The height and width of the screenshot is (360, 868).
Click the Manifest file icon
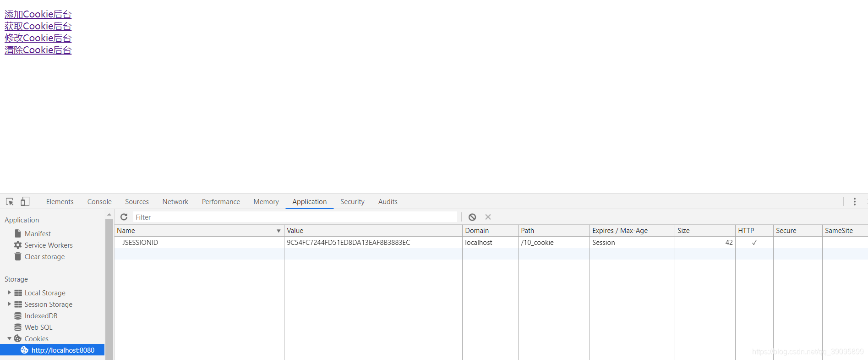[x=18, y=233]
